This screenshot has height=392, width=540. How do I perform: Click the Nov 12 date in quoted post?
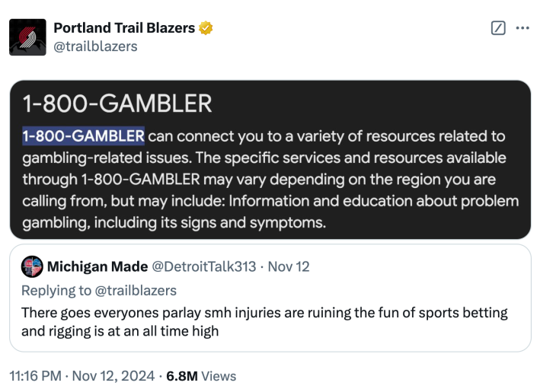(289, 267)
